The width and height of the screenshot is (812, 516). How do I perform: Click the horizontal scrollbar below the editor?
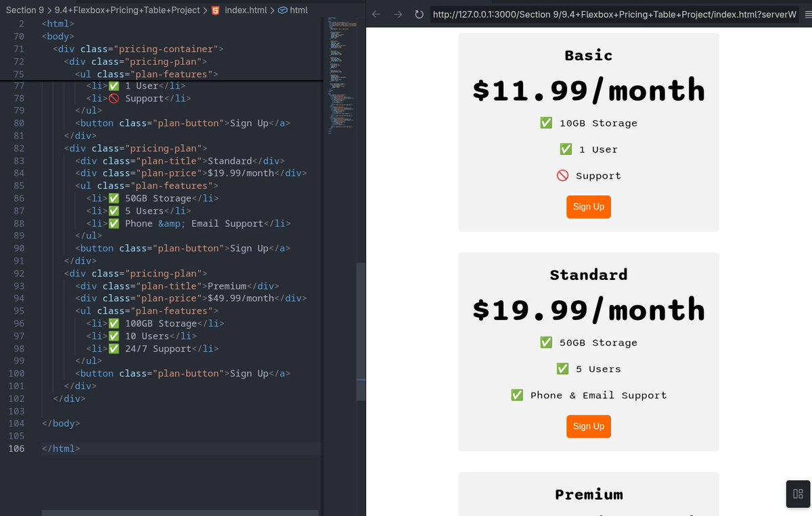point(179,513)
